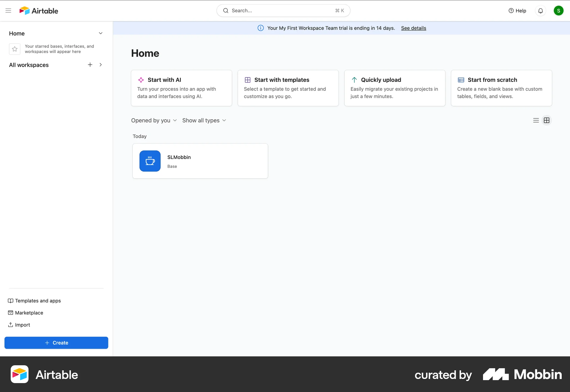Open the Opened by you filter
This screenshot has height=392, width=570.
[154, 120]
